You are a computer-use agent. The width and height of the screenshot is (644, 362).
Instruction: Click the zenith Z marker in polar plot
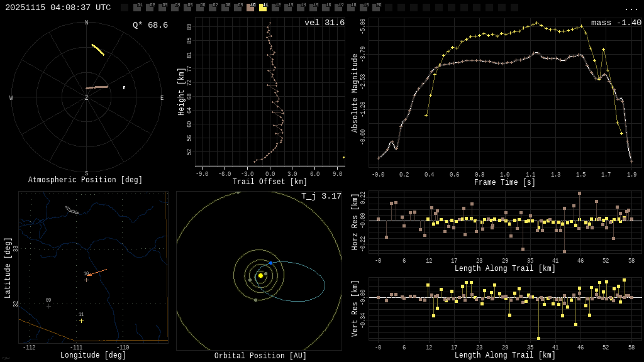pos(87,98)
